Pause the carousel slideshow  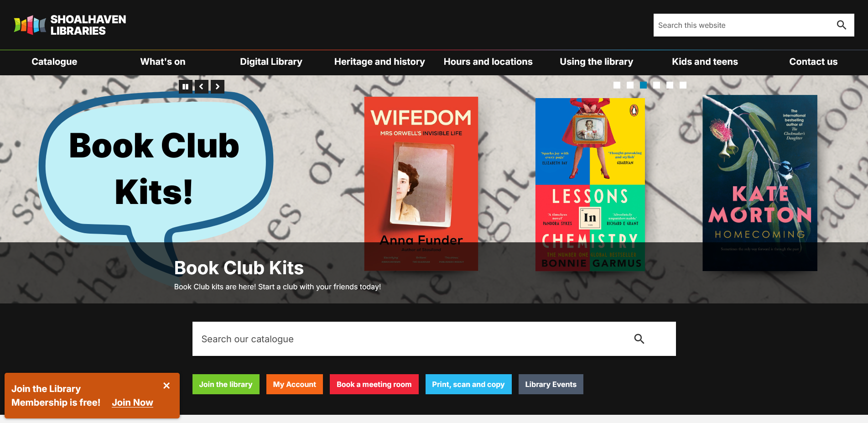pos(185,86)
